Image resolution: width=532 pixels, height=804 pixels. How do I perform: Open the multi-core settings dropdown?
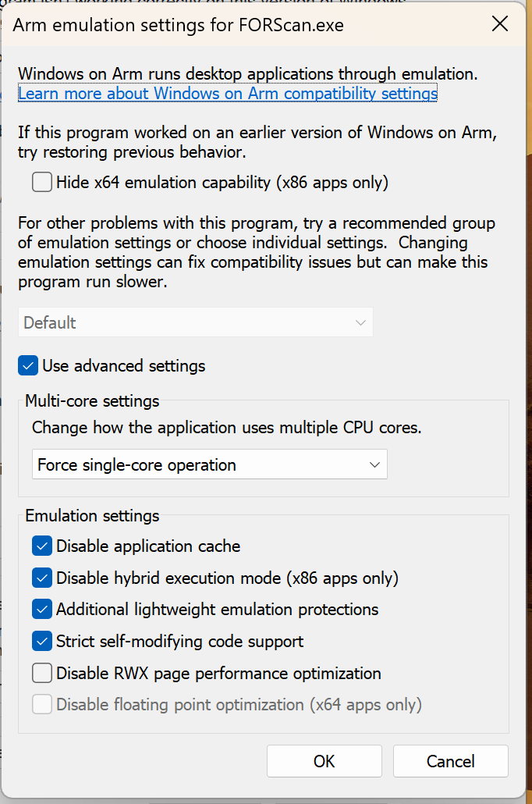point(209,464)
